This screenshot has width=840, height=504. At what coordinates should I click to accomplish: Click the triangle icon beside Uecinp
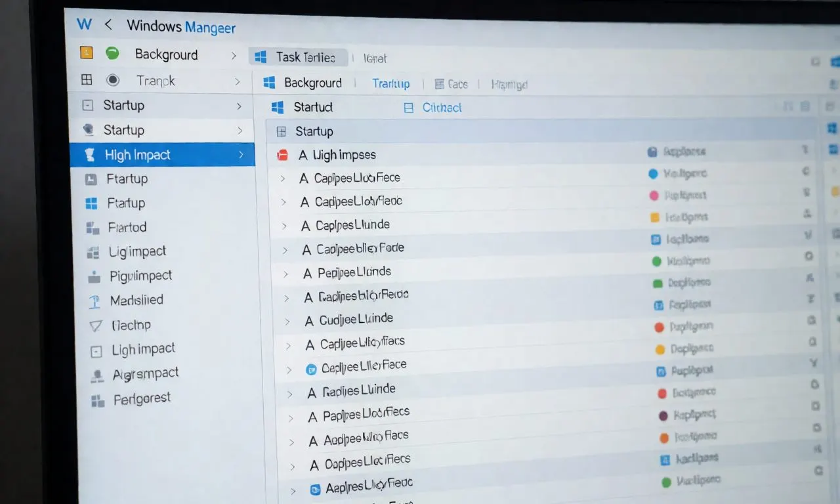click(x=96, y=325)
